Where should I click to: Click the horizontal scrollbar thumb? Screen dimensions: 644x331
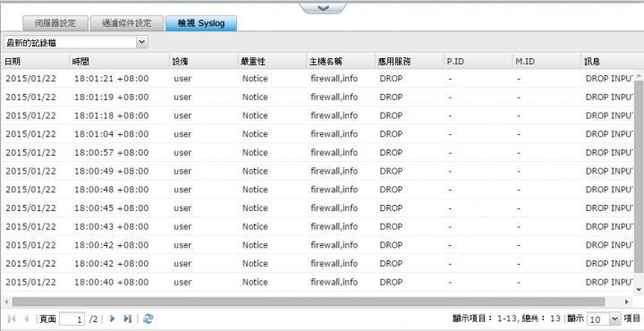[x=308, y=301]
